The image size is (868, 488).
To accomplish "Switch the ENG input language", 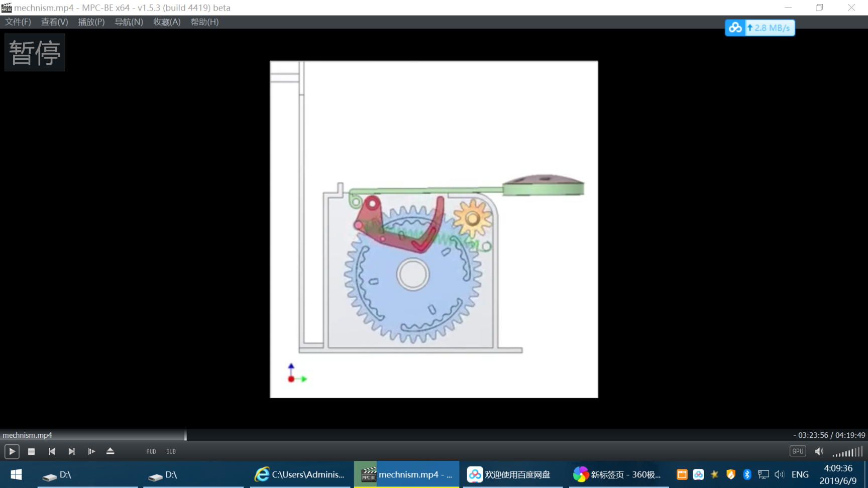I will tap(800, 474).
